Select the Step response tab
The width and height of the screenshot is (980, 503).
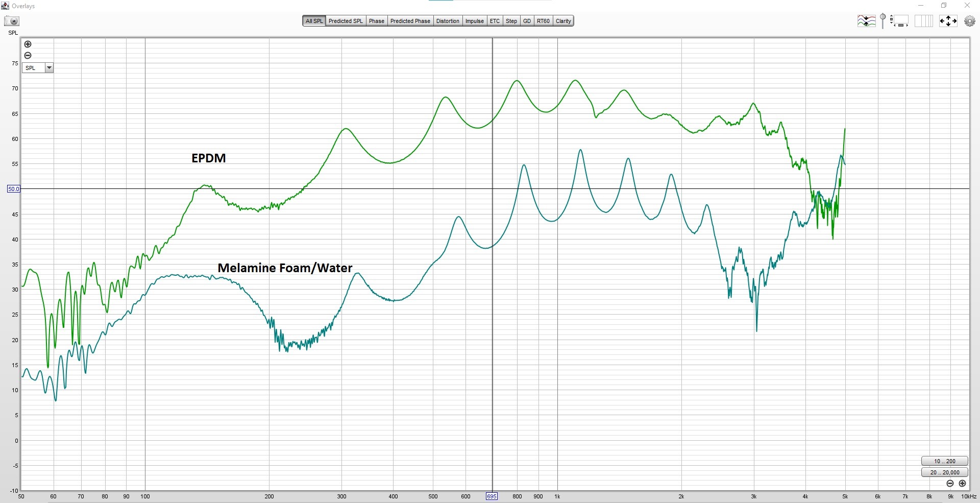click(x=511, y=21)
